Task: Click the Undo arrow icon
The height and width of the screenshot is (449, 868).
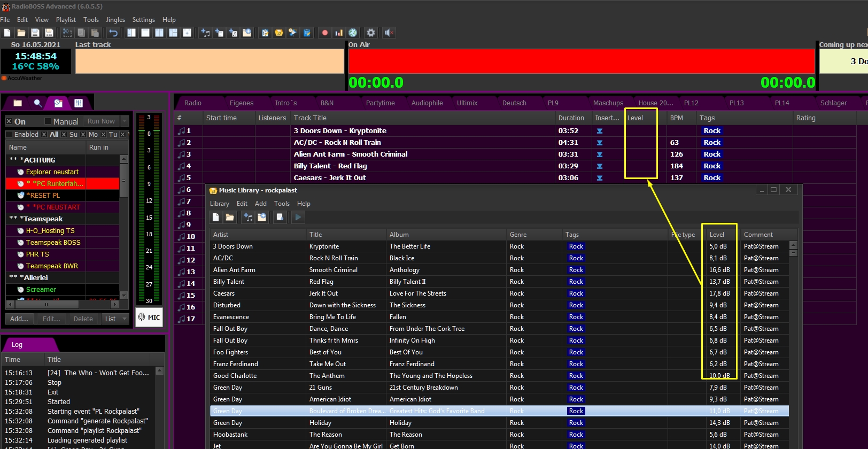Action: click(113, 33)
